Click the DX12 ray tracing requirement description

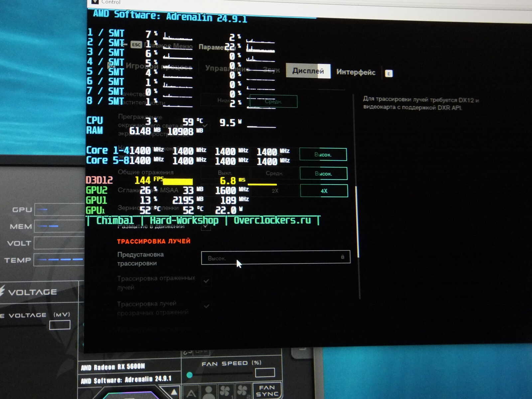coord(421,103)
